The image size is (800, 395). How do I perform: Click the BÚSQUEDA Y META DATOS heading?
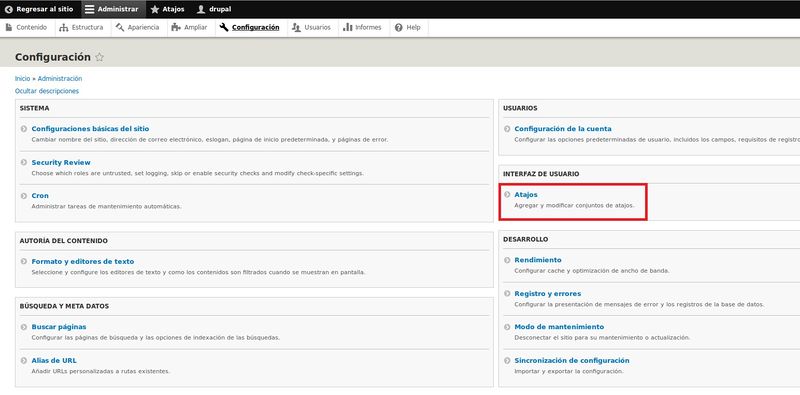64,306
